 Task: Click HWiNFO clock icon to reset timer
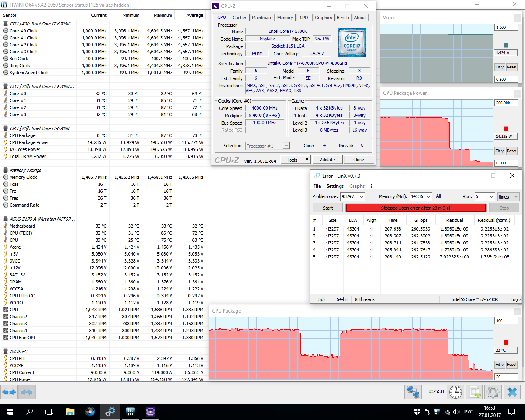point(456,392)
